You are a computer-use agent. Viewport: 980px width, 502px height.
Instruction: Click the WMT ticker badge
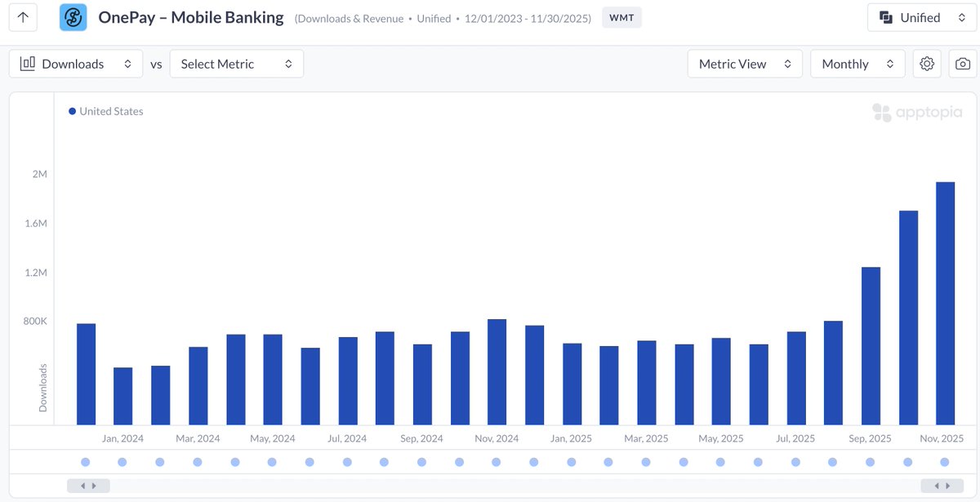click(x=621, y=17)
